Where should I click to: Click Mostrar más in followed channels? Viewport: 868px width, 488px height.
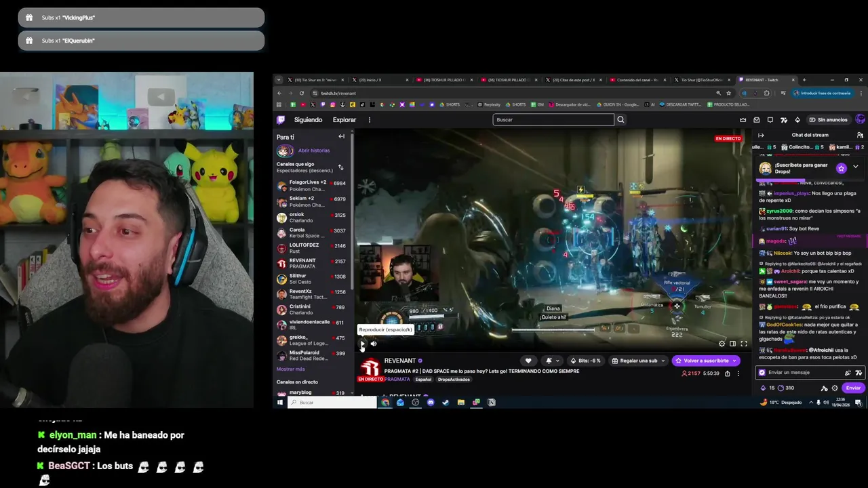point(290,369)
